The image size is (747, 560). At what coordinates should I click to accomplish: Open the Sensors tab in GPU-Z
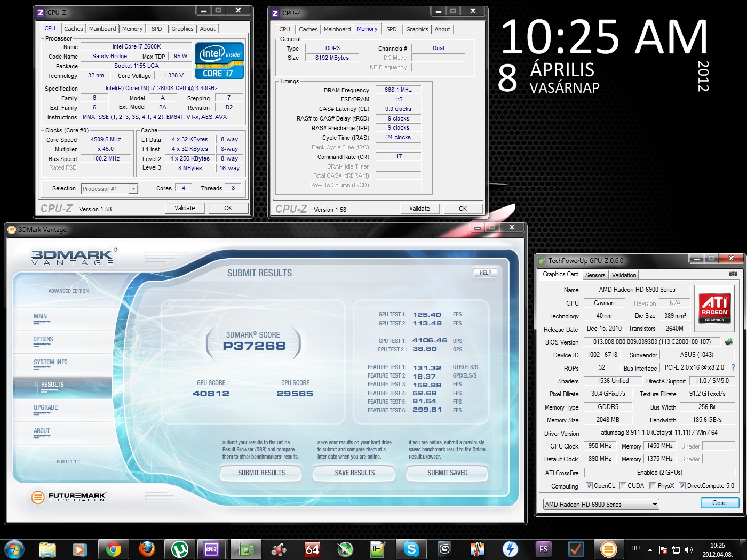pyautogui.click(x=595, y=275)
